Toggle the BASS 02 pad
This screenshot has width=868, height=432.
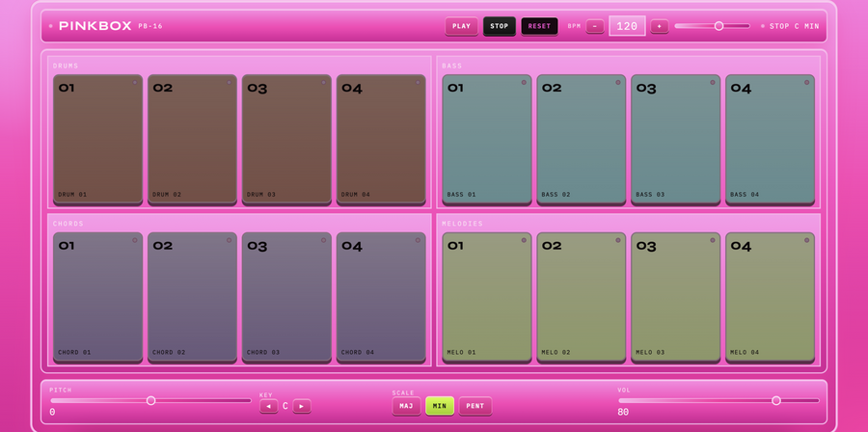[582, 140]
